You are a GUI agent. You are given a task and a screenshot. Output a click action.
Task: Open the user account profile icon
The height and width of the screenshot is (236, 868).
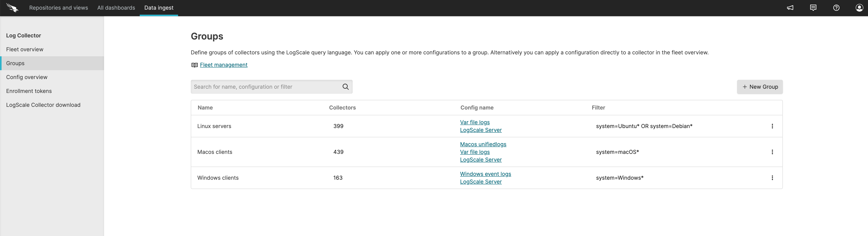click(859, 8)
